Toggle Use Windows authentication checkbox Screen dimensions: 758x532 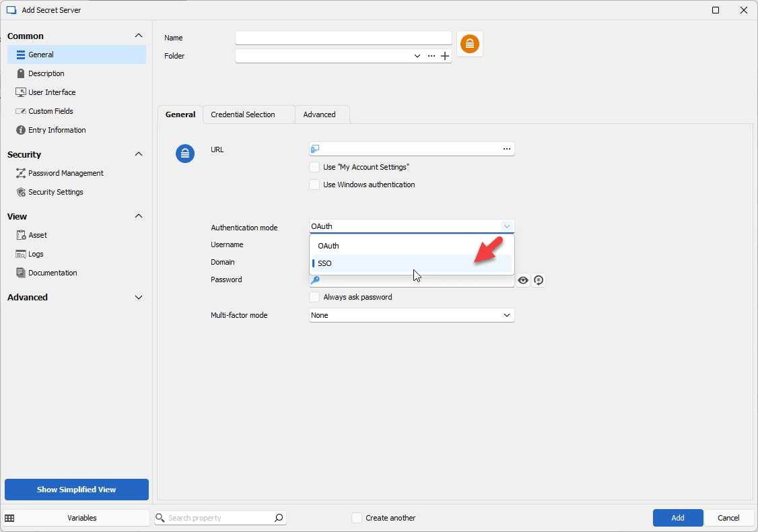click(314, 185)
